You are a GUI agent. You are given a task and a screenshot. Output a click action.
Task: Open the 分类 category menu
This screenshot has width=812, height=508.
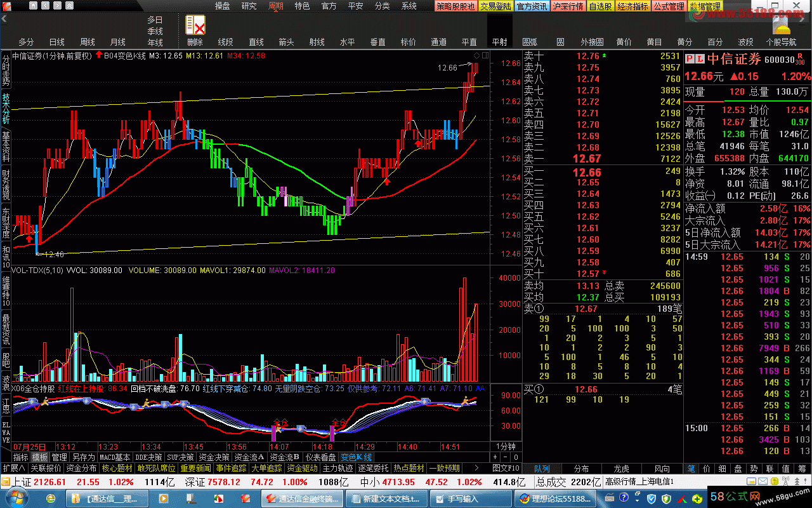(x=383, y=6)
